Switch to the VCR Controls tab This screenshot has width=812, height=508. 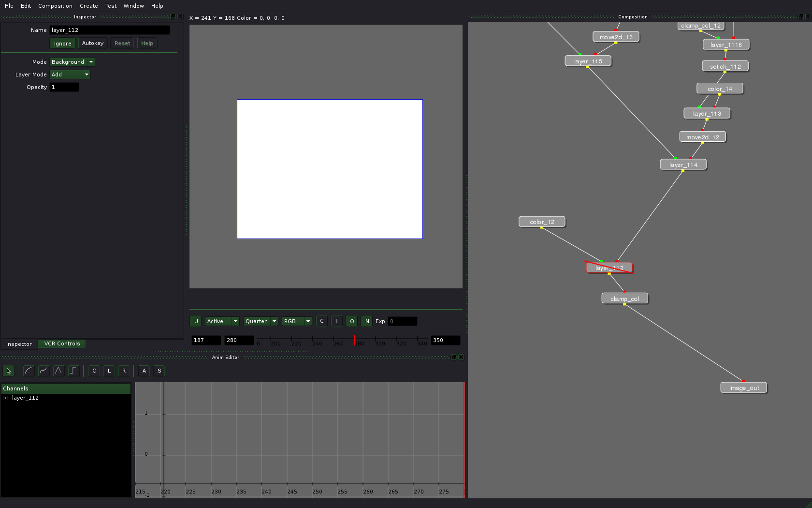62,344
